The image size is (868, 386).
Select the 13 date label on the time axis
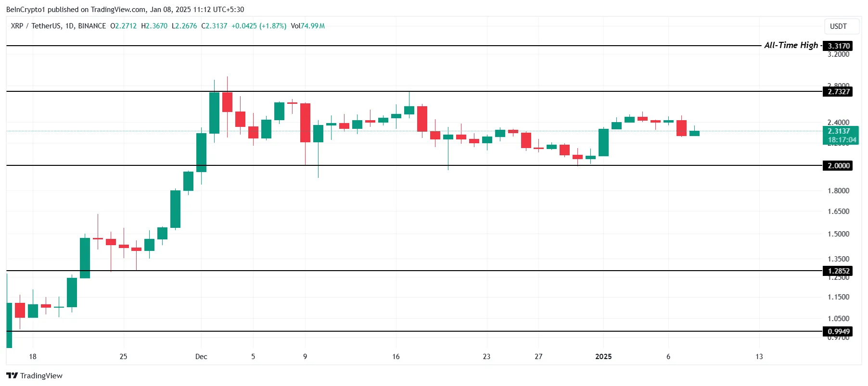pos(759,357)
